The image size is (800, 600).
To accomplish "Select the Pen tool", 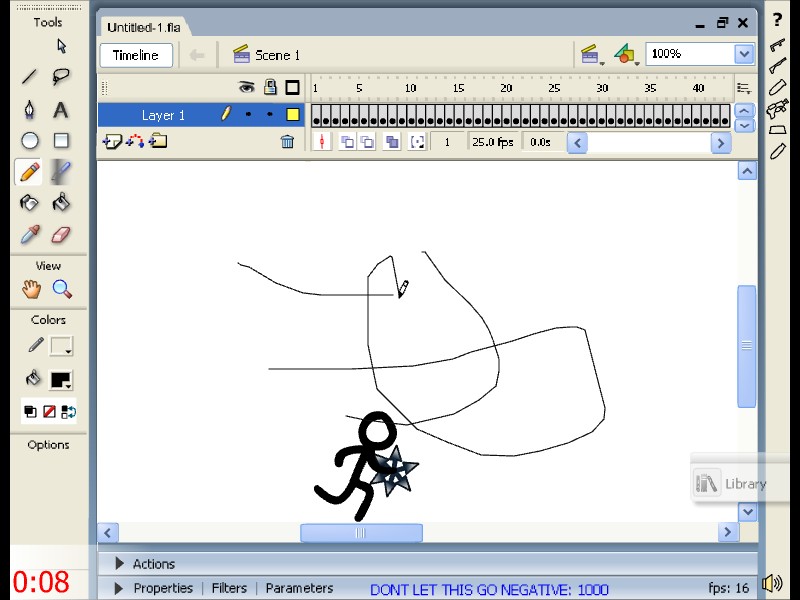I will [x=30, y=107].
